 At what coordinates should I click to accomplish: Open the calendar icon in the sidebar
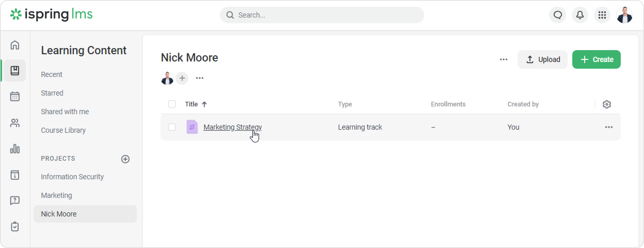[15, 97]
